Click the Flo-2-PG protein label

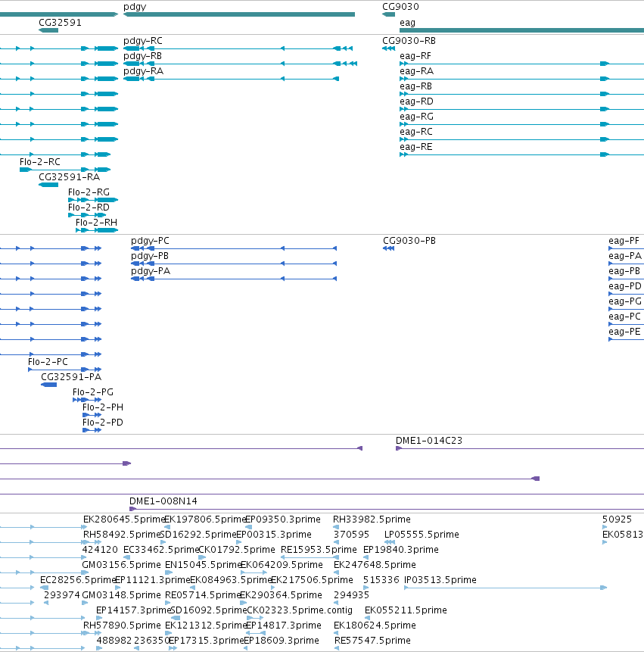click(x=92, y=392)
